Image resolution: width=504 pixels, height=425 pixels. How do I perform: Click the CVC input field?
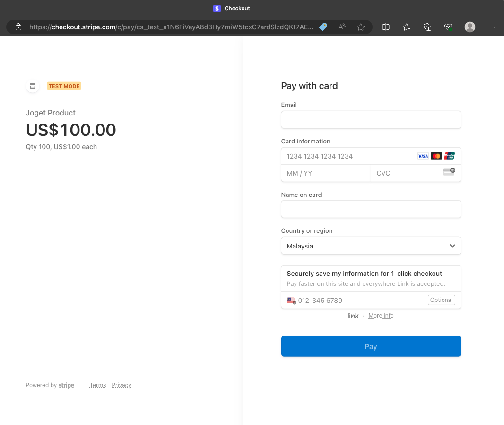coord(407,173)
